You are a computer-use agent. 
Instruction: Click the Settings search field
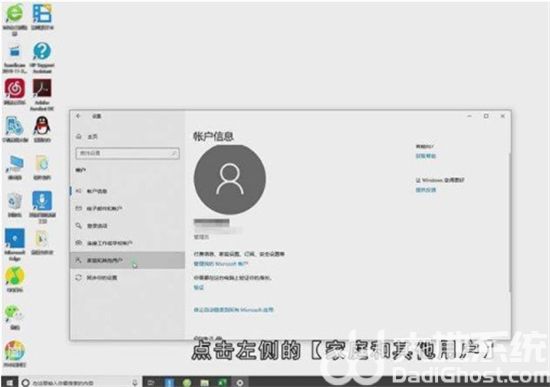point(128,153)
